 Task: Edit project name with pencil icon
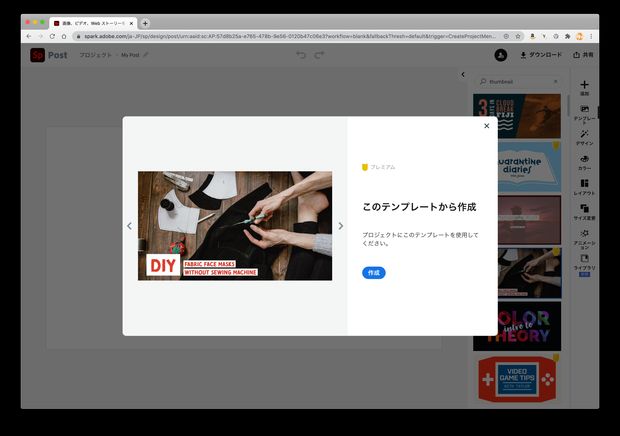coord(146,55)
